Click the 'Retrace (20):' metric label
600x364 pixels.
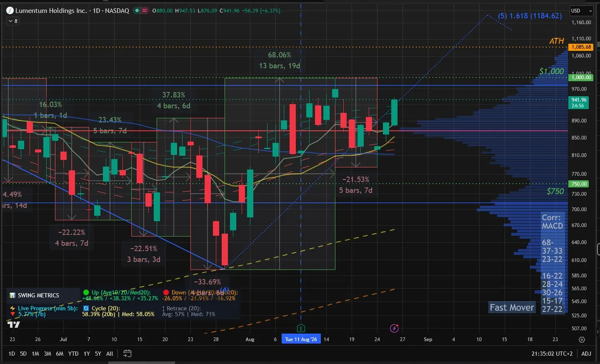(x=184, y=308)
